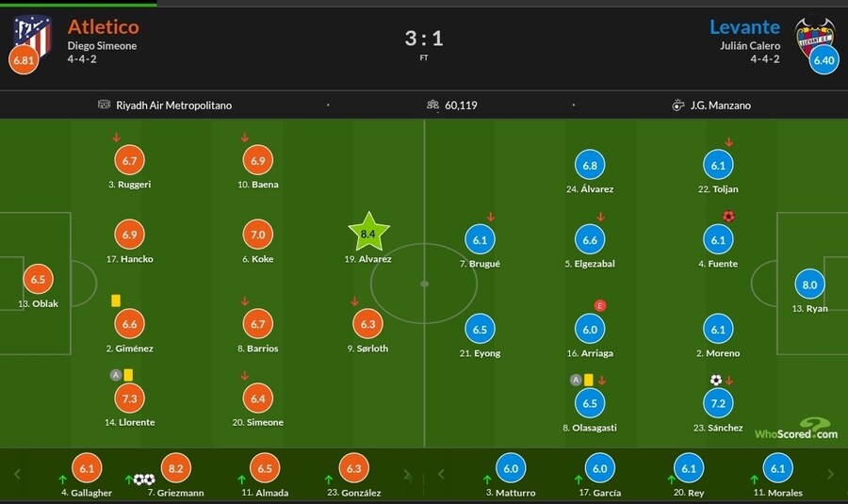Viewport: 848px width, 504px height.
Task: Click the referee whistle icon
Action: (677, 106)
